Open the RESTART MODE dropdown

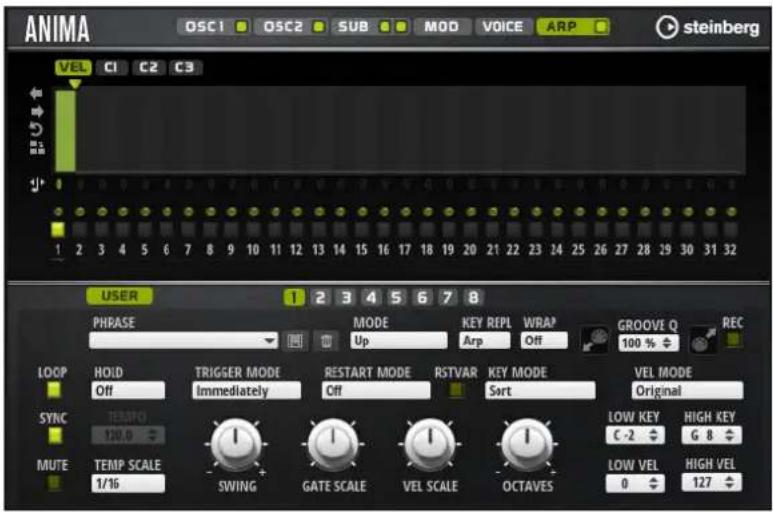coord(376,391)
